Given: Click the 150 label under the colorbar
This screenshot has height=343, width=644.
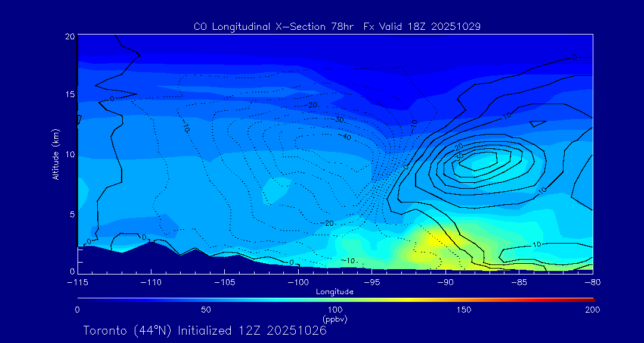Looking at the screenshot, I should point(464,310).
